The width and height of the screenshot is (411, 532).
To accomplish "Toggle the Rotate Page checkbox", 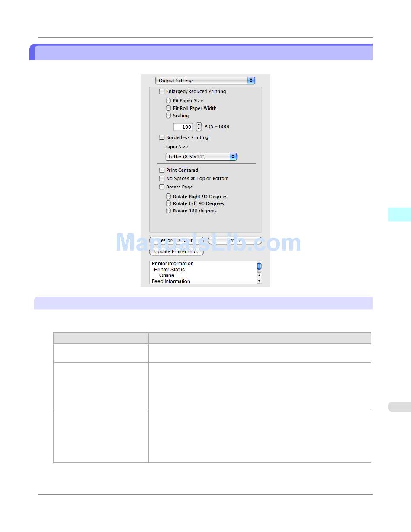I will coord(162,187).
